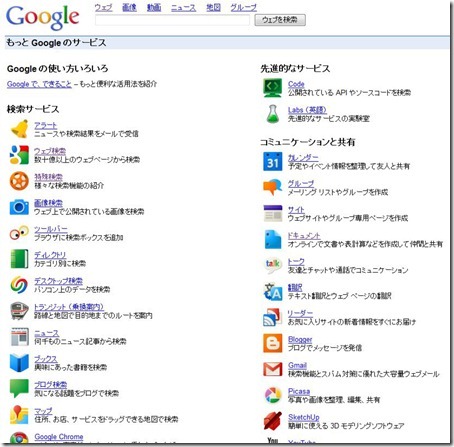Open the アラート link
This screenshot has width=454, height=447.
pyautogui.click(x=46, y=125)
